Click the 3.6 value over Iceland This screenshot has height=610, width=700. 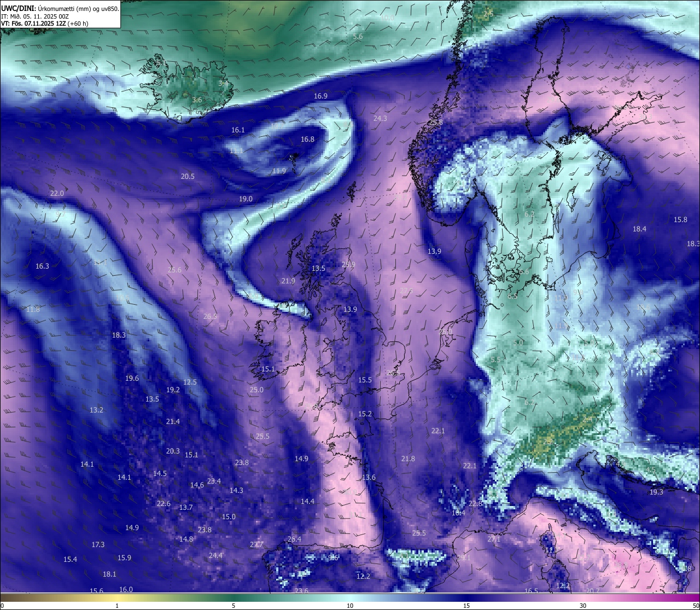(197, 100)
